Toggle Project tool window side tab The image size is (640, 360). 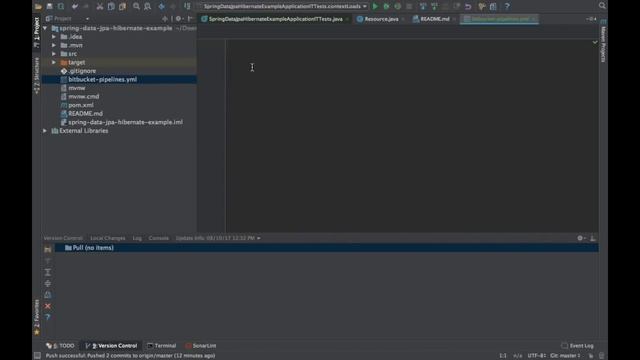[37, 32]
